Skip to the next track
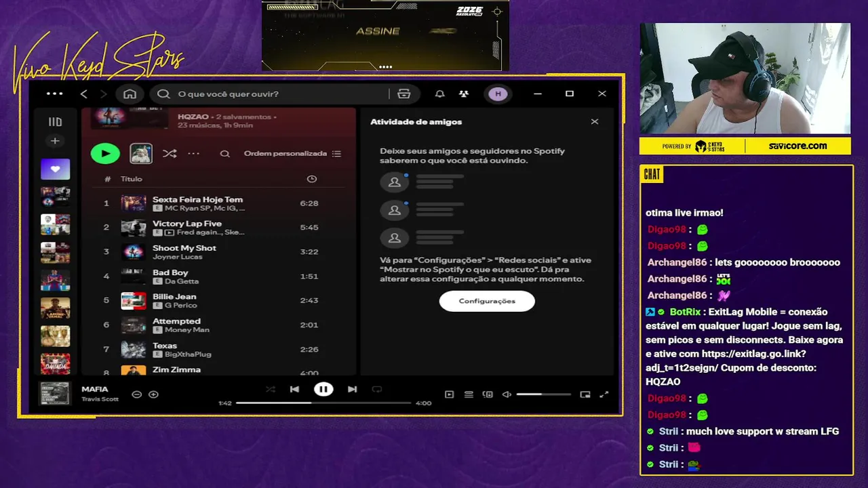The image size is (868, 488). coord(352,389)
